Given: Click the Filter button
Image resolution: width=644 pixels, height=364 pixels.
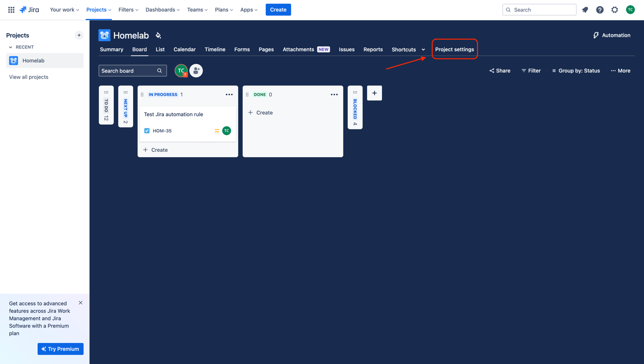Looking at the screenshot, I should pyautogui.click(x=531, y=71).
